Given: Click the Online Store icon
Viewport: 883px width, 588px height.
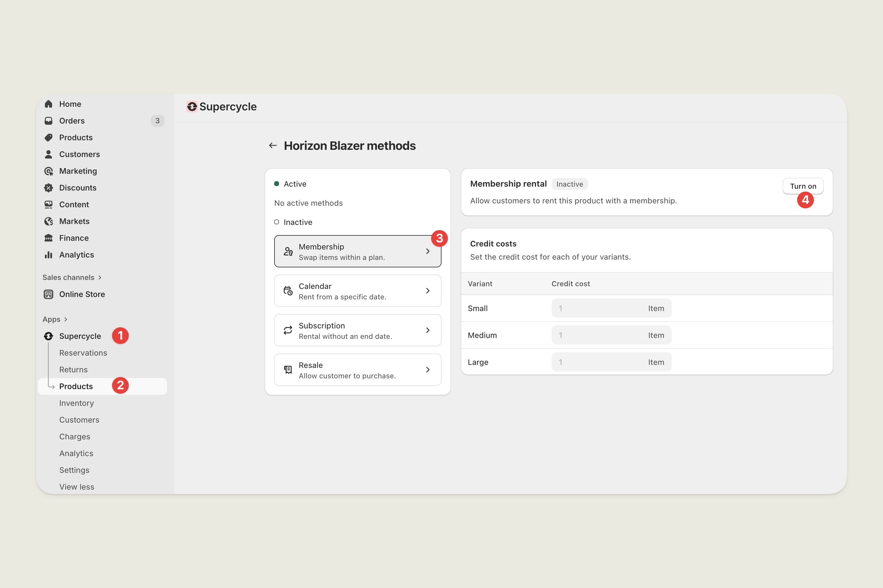Looking at the screenshot, I should click(x=48, y=294).
